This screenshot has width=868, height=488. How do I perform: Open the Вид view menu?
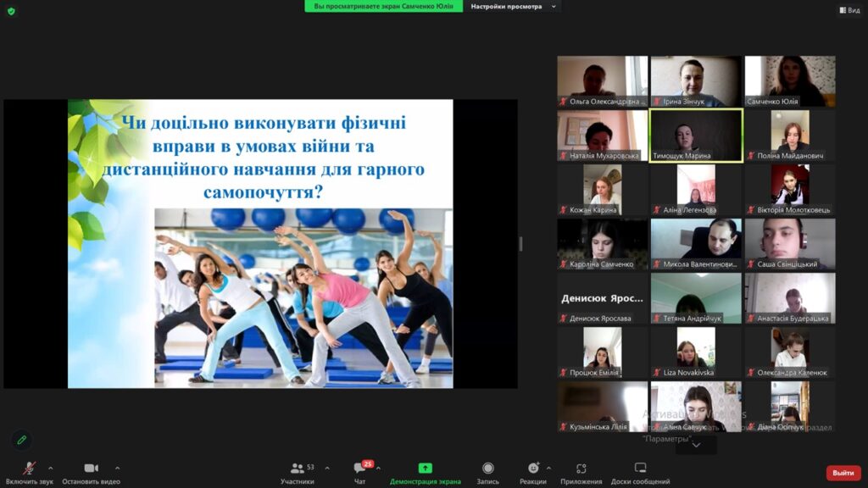[849, 10]
